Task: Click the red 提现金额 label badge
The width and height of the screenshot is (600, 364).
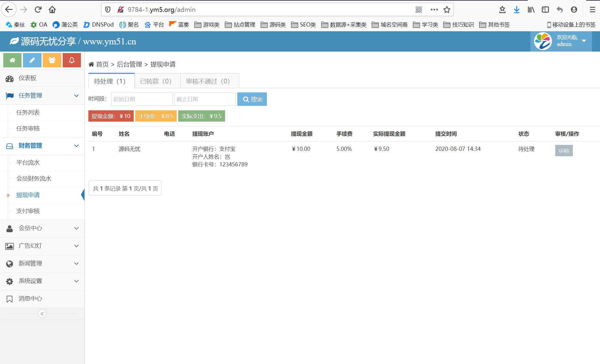Action: click(111, 116)
